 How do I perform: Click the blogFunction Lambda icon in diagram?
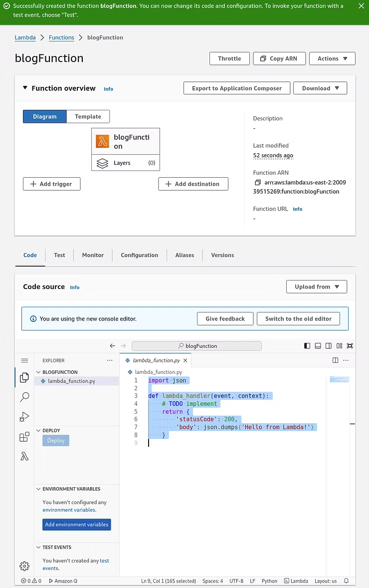pyautogui.click(x=102, y=141)
